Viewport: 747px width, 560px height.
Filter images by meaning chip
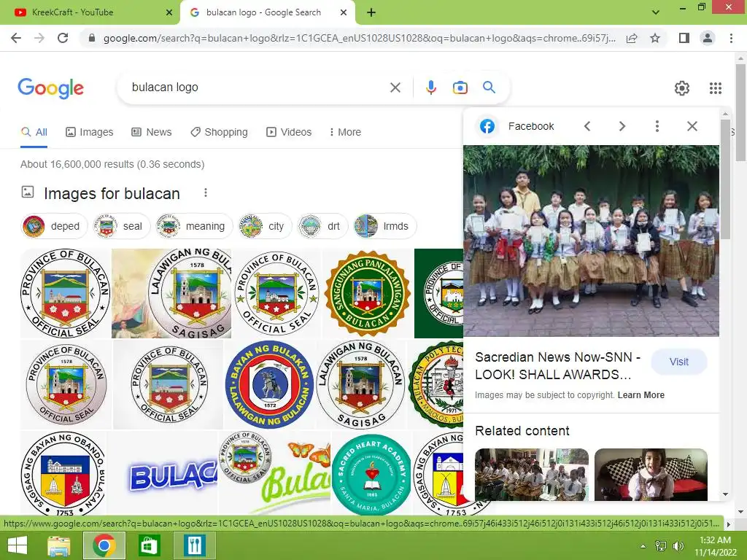coord(194,226)
